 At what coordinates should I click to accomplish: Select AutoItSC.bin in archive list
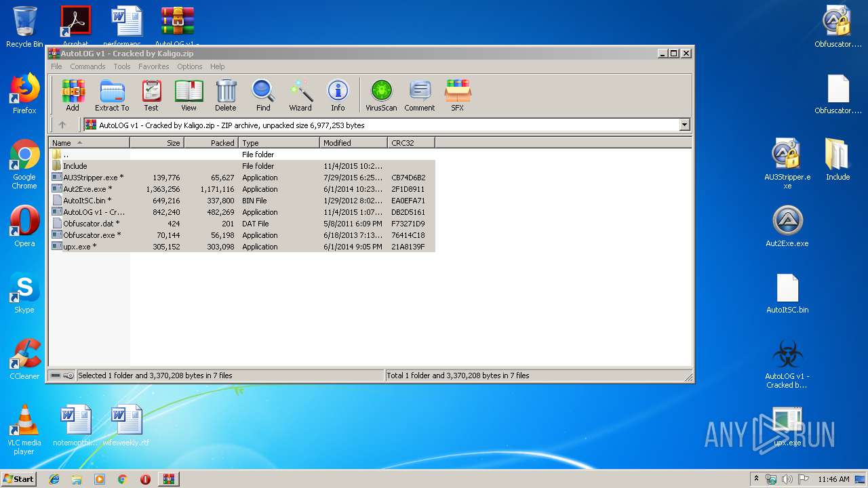[242, 201]
